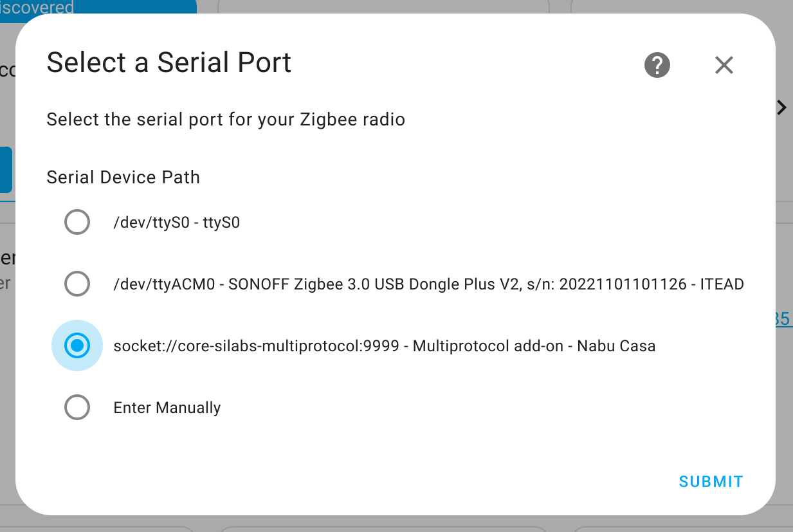Click 'Select the serial port for your Zigbee radio' text
The height and width of the screenshot is (532, 793).
[226, 119]
